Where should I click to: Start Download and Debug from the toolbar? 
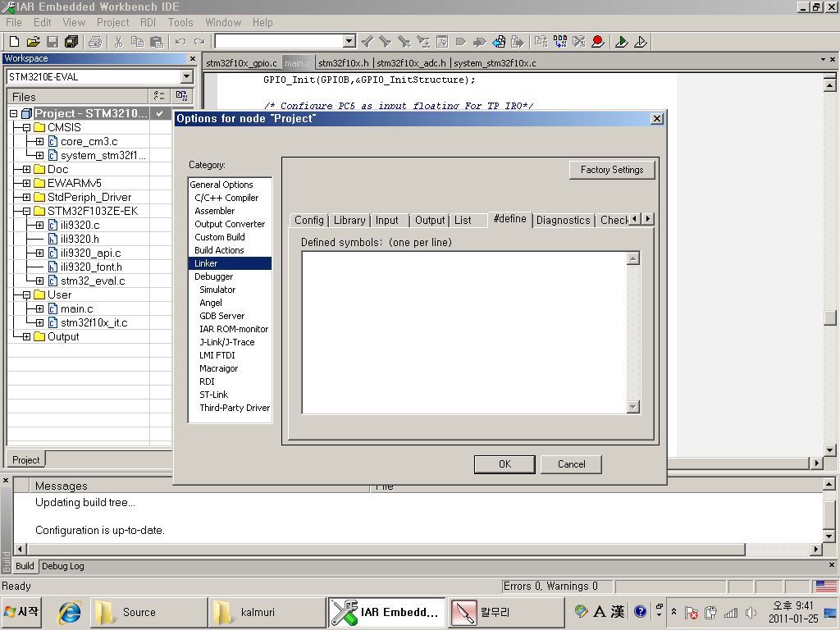(622, 42)
